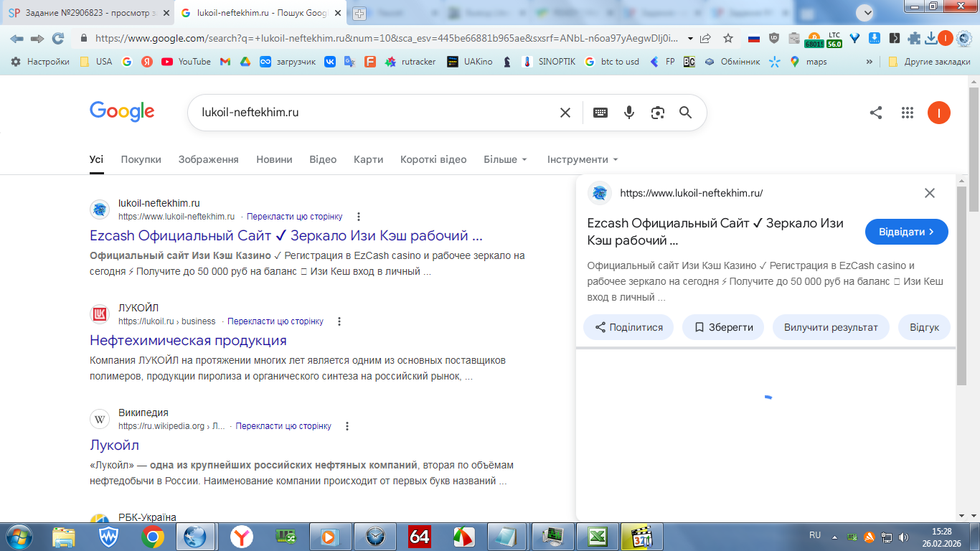The height and width of the screenshot is (551, 980).
Task: Open more options for the Википедия result
Action: [347, 426]
